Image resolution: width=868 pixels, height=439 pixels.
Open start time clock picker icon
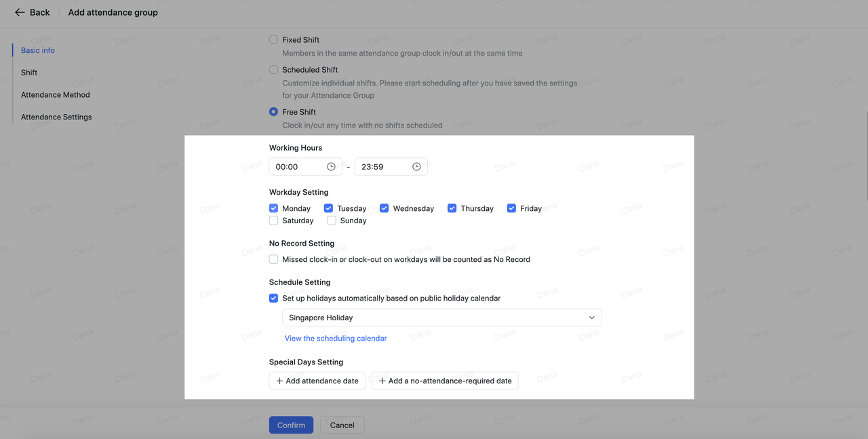(331, 167)
